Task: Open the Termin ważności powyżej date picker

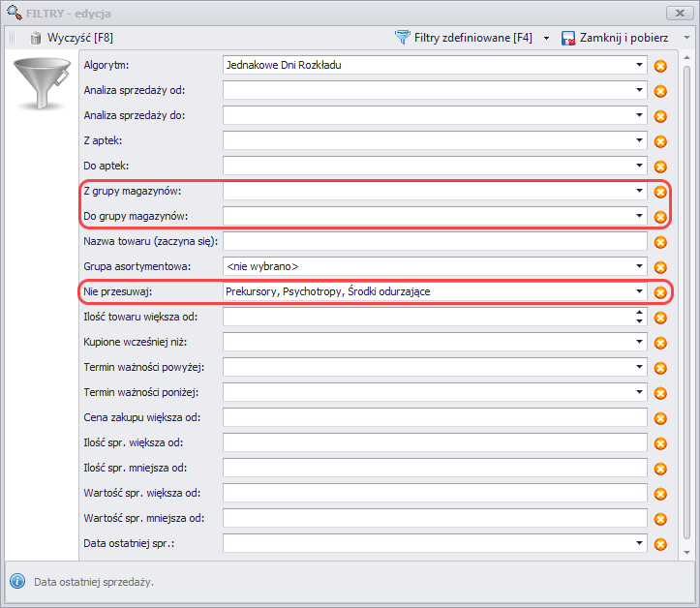Action: [x=639, y=367]
